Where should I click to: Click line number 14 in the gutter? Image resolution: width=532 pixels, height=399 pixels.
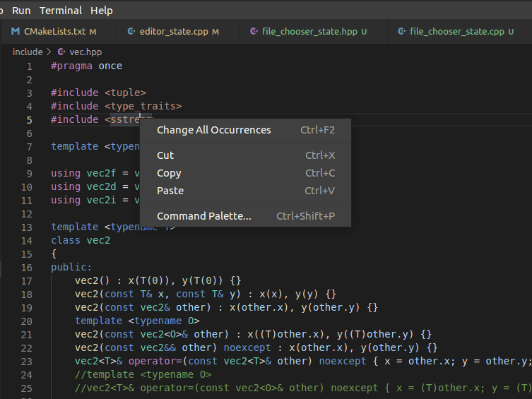[x=26, y=241]
